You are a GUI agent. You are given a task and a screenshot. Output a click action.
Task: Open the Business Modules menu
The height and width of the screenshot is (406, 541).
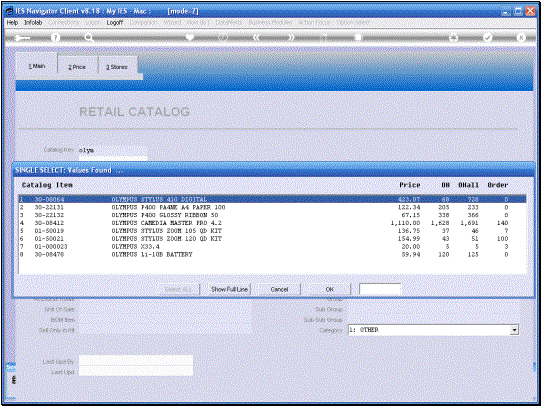(x=270, y=22)
